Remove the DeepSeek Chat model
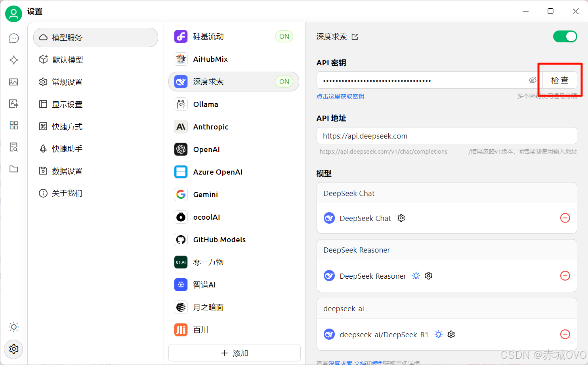 click(x=565, y=218)
